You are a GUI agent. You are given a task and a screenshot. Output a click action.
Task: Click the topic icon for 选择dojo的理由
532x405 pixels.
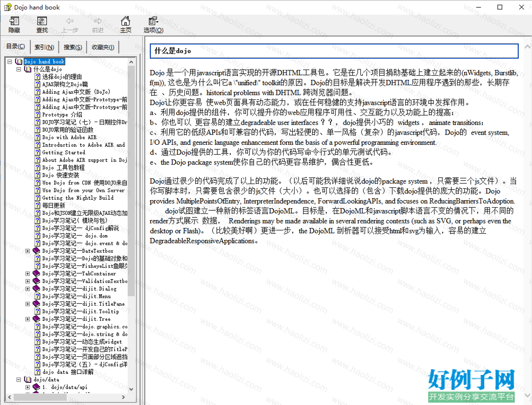(x=37, y=77)
